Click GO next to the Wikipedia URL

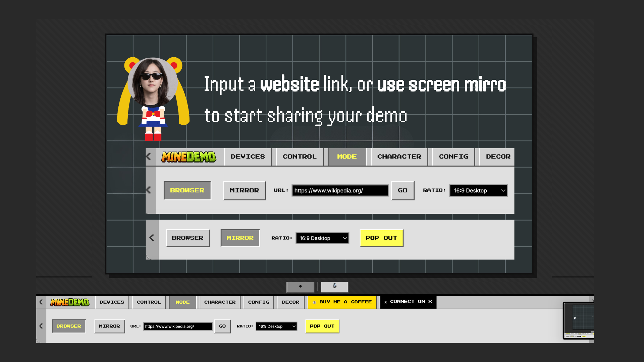point(402,190)
